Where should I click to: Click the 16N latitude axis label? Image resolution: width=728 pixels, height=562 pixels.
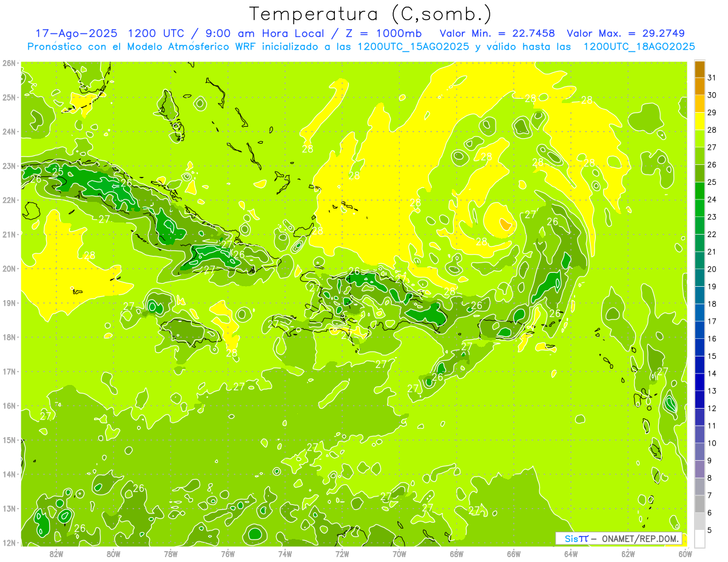pyautogui.click(x=9, y=406)
